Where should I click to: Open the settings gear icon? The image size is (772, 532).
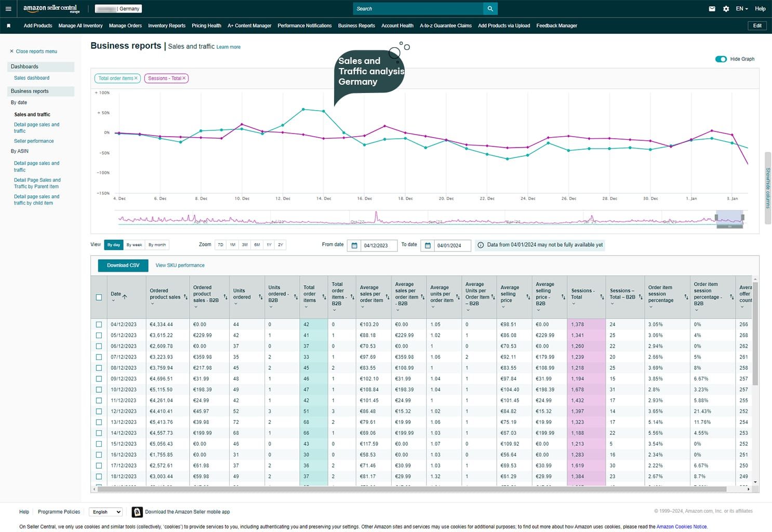point(726,9)
